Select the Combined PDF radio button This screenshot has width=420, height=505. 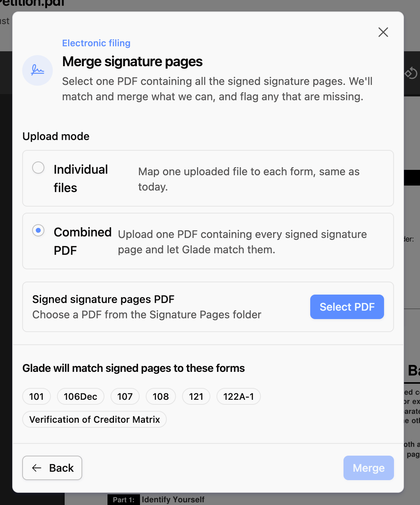tap(38, 230)
